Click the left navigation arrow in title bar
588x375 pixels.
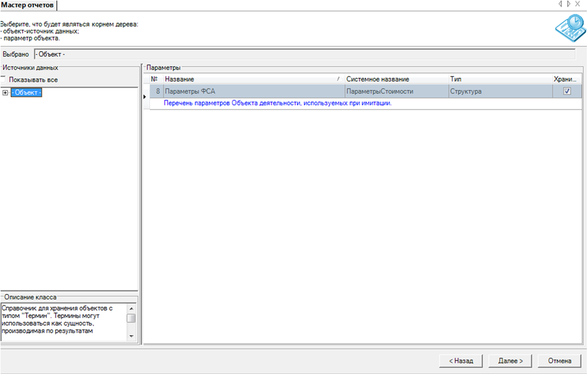560,4
